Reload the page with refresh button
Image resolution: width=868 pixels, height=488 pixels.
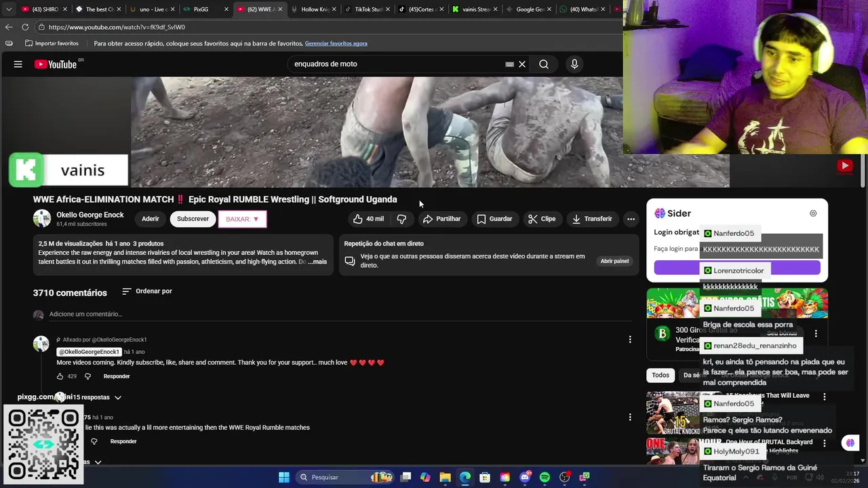[x=25, y=27]
